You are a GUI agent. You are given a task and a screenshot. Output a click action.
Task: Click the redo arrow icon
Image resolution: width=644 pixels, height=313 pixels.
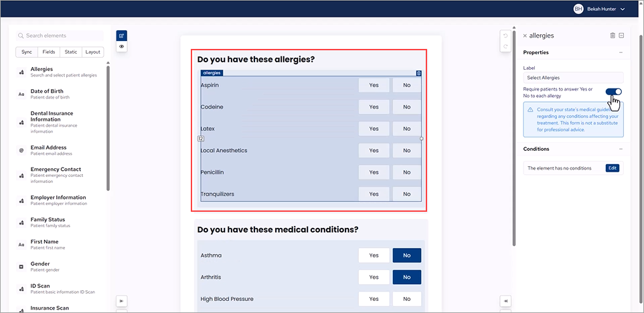click(x=505, y=47)
